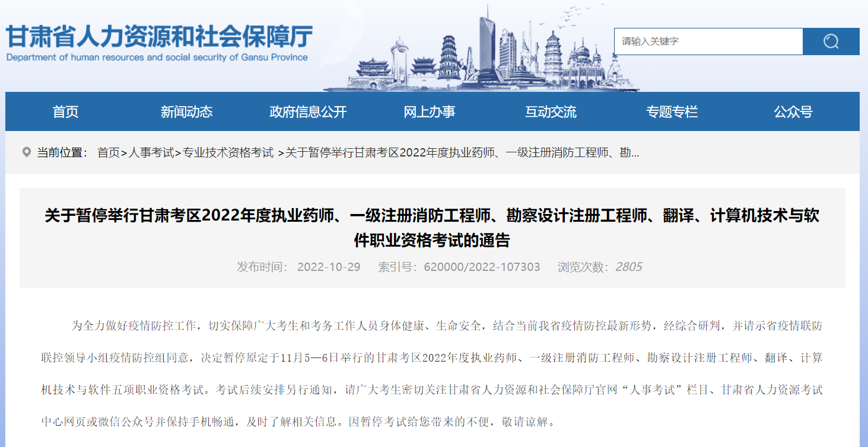
Task: Click the 浏览次数 label
Action: pos(584,267)
